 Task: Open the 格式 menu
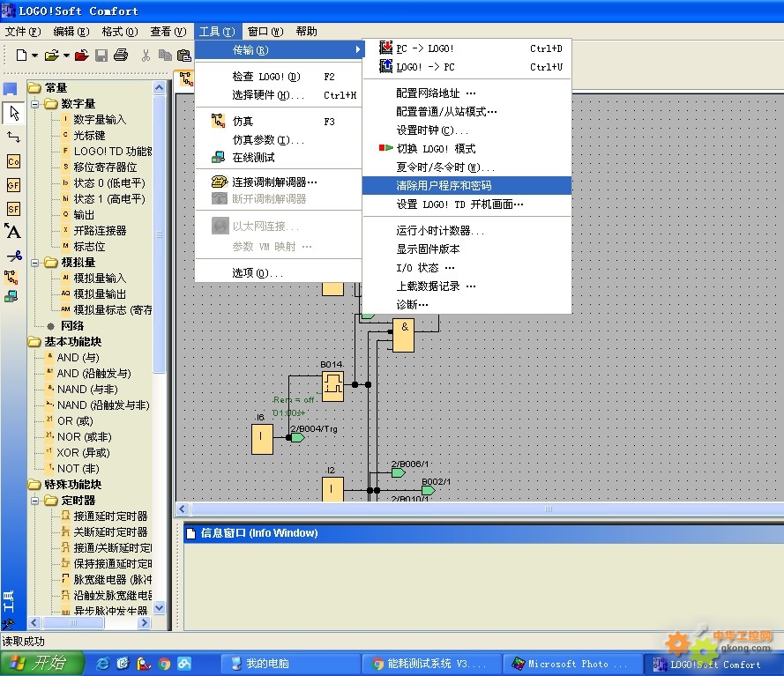(120, 32)
